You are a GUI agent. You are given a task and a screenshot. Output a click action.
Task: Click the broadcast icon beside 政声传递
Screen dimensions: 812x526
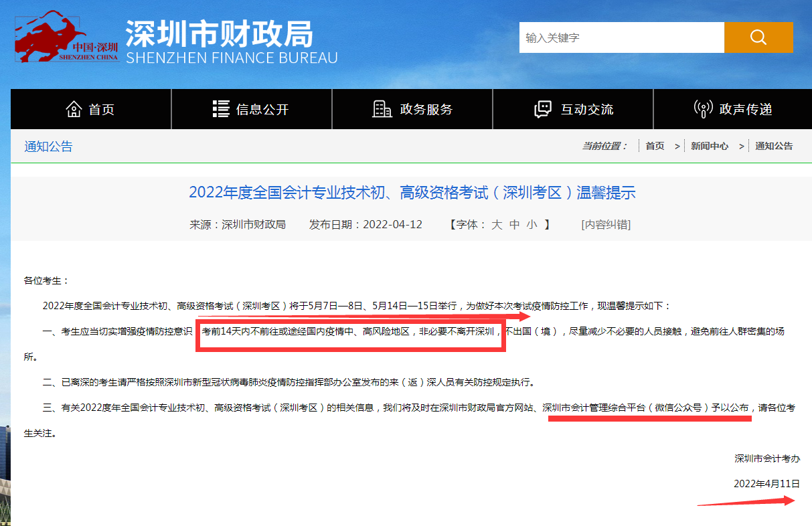pos(702,108)
